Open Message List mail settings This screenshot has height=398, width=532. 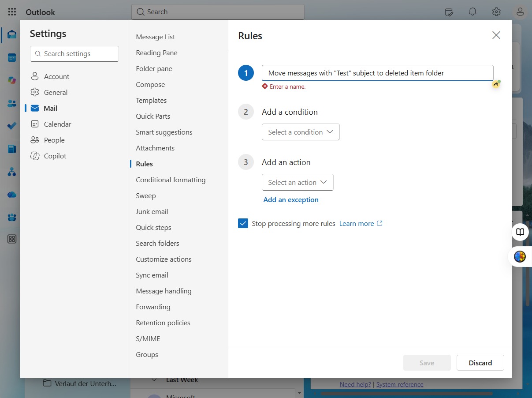156,37
